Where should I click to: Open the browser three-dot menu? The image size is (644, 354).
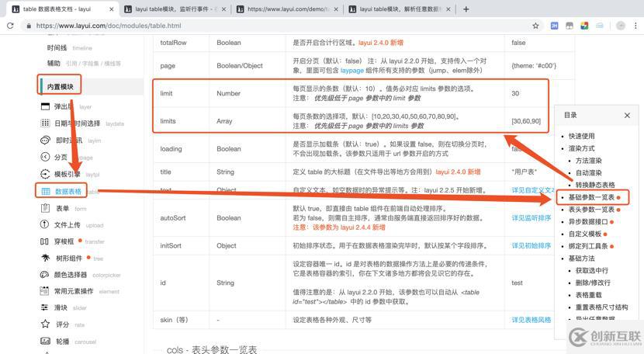click(635, 26)
